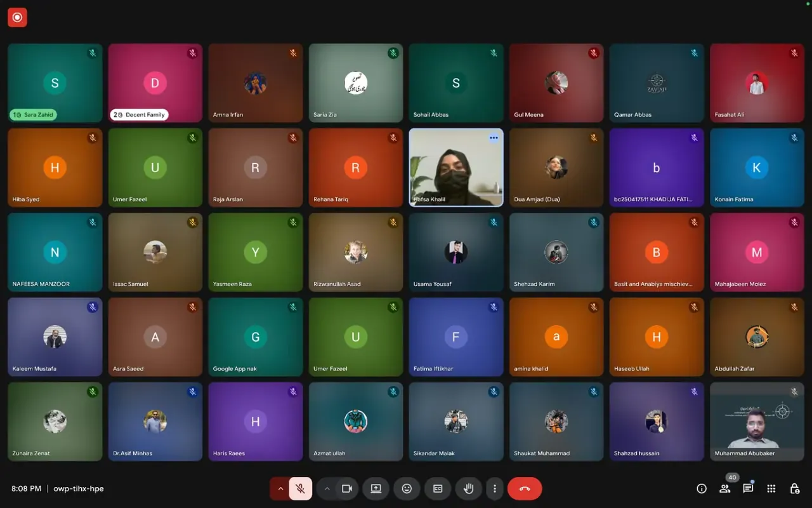Viewport: 812px width, 508px height.
Task: Open the meeting details info icon
Action: [702, 488]
